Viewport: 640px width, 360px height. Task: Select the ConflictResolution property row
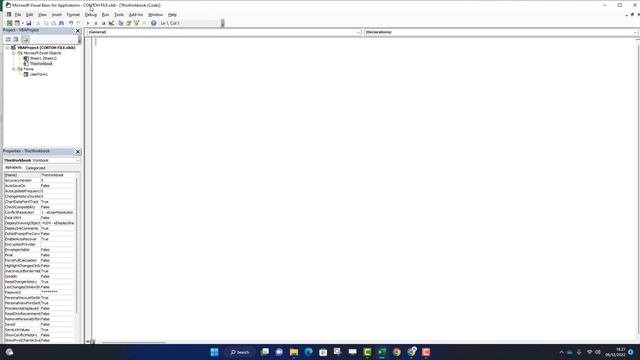tap(40, 212)
